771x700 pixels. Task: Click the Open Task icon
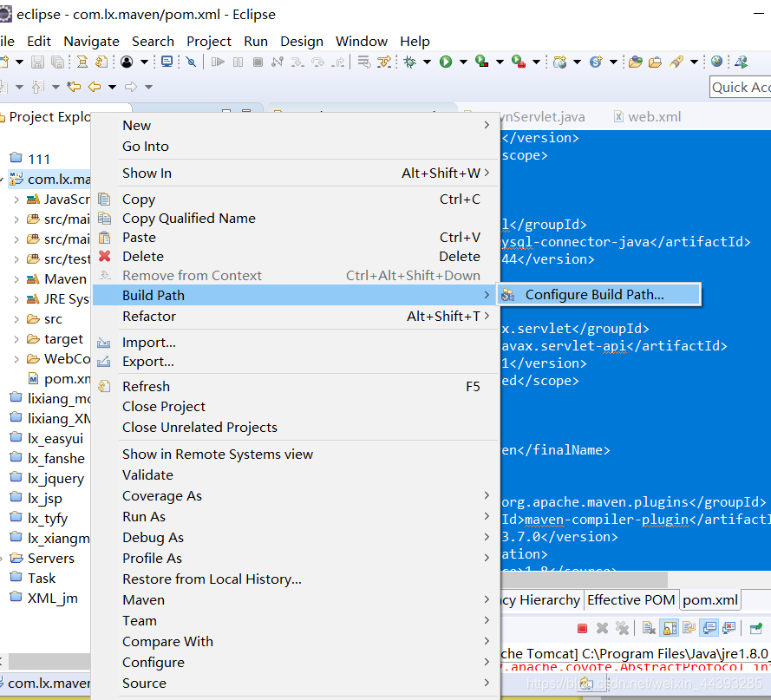(655, 62)
